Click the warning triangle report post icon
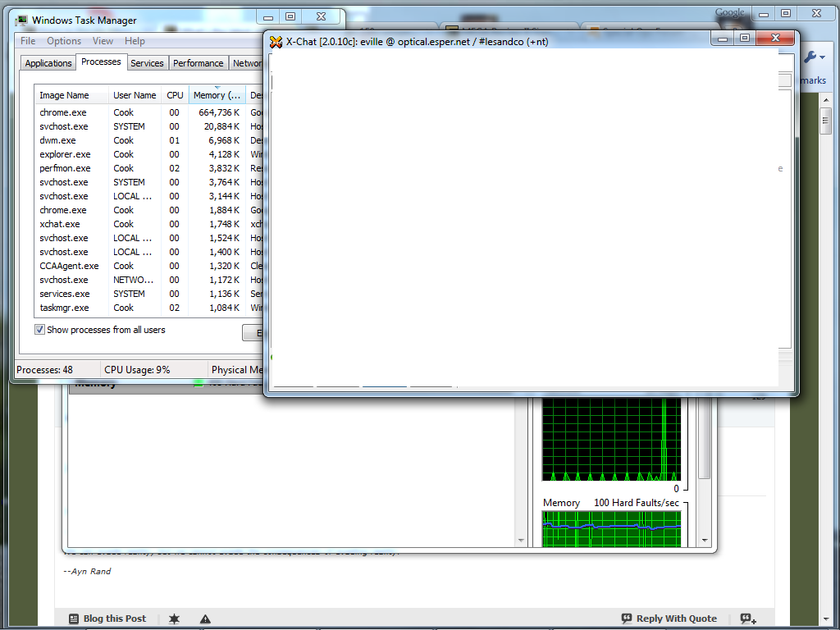840x630 pixels. point(205,619)
